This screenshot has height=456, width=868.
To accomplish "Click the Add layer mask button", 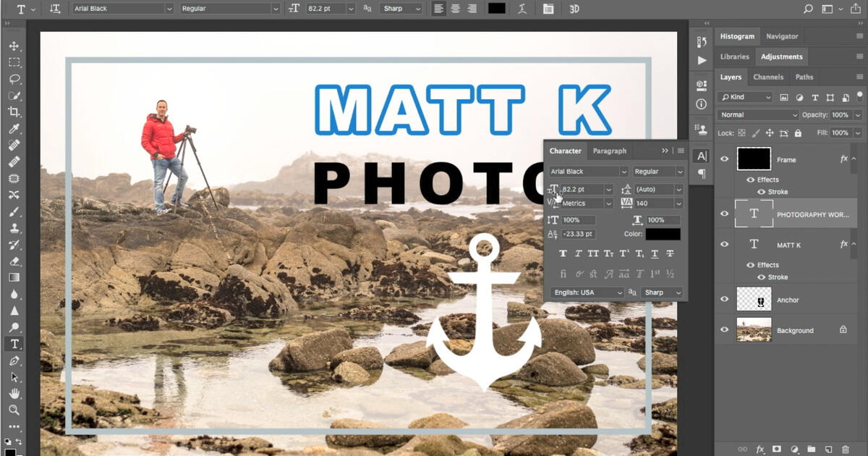I will [x=775, y=449].
